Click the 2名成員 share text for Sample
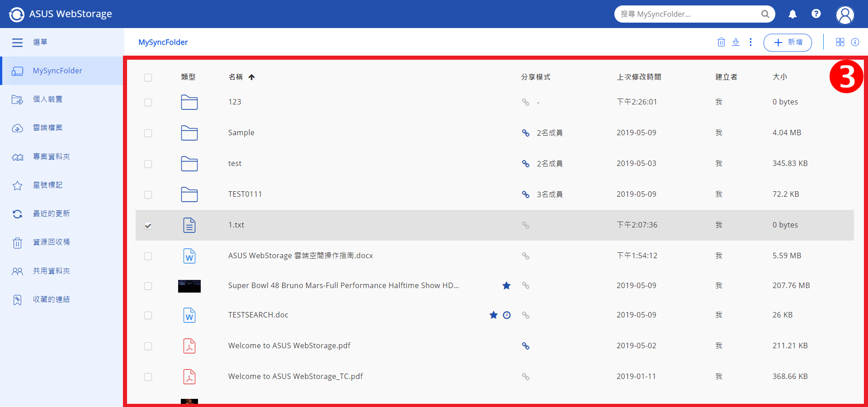Image resolution: width=868 pixels, height=407 pixels. [550, 133]
